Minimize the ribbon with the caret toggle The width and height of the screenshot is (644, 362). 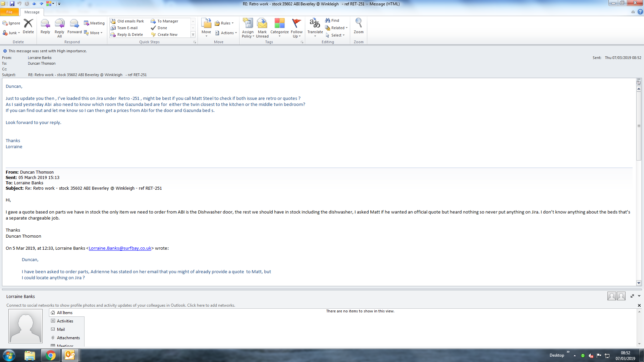(633, 12)
